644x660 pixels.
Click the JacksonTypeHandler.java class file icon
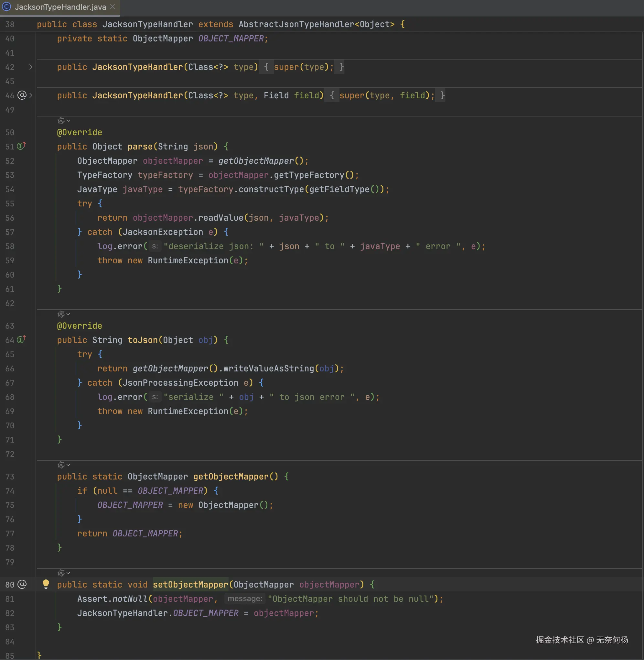6,7
